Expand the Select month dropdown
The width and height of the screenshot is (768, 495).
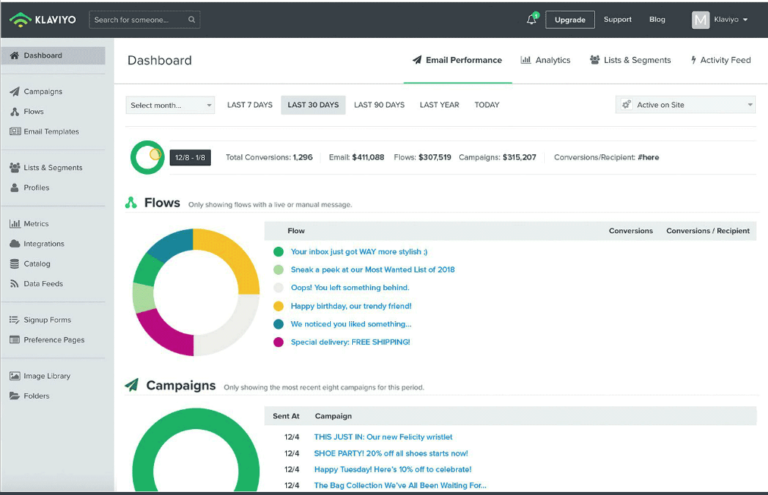pyautogui.click(x=170, y=105)
